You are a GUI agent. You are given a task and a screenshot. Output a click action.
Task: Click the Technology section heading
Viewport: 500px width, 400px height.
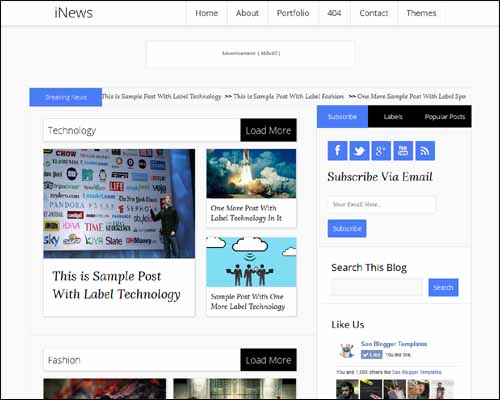coord(72,130)
